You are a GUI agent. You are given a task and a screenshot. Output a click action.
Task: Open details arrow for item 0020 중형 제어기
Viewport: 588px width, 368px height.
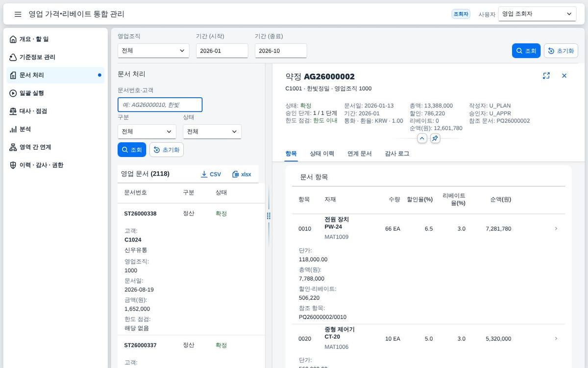coord(556,339)
